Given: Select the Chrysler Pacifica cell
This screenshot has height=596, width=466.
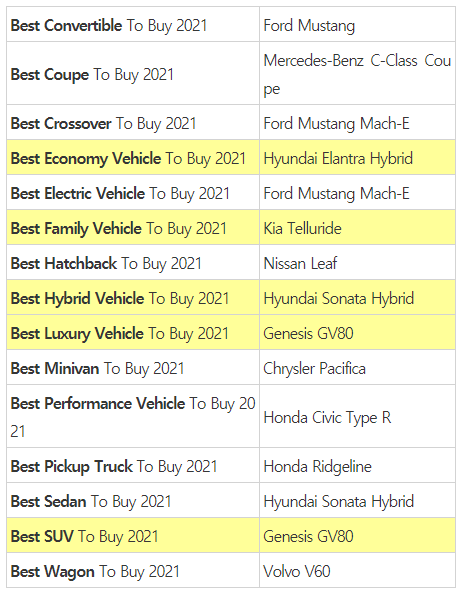Looking at the screenshot, I should point(357,367).
